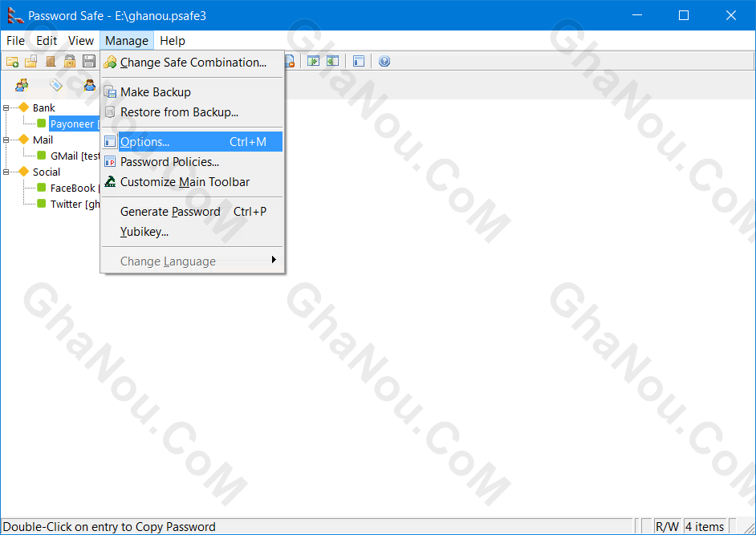Lock the safe using the padlock icon
756x535 pixels.
coord(70,61)
